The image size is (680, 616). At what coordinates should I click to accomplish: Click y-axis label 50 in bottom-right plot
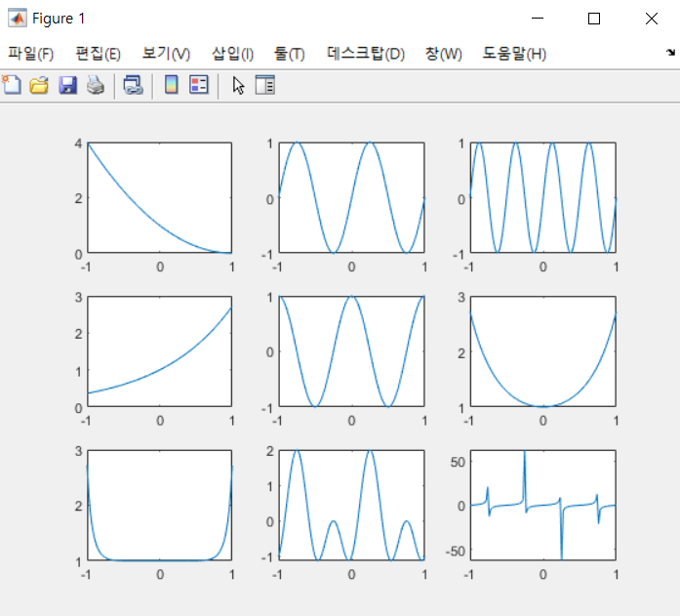458,462
